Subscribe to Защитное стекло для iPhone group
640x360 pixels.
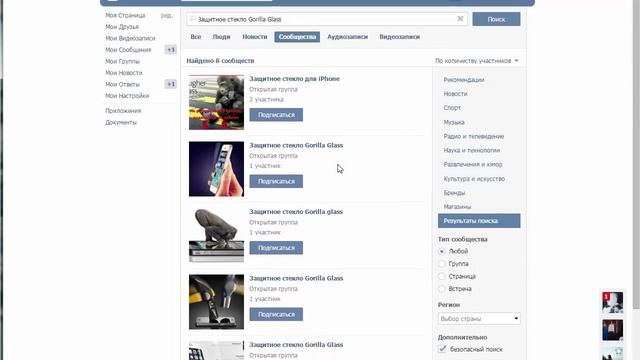coord(276,115)
